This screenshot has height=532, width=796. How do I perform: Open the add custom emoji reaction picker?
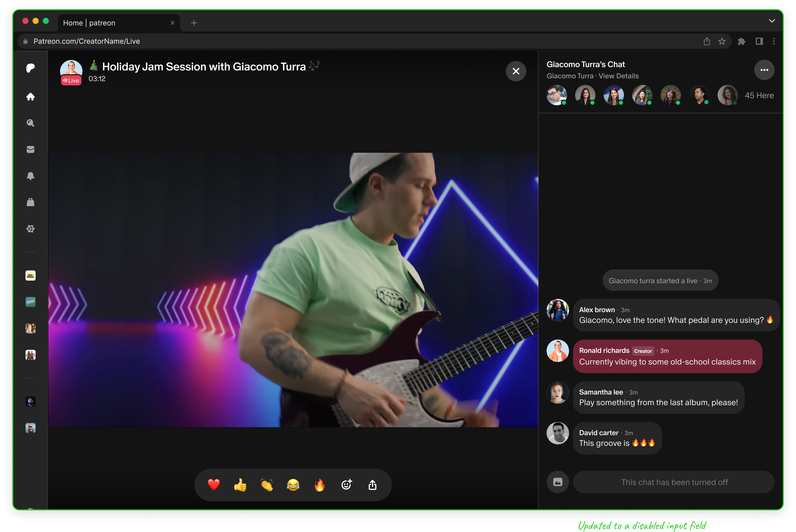pos(346,485)
